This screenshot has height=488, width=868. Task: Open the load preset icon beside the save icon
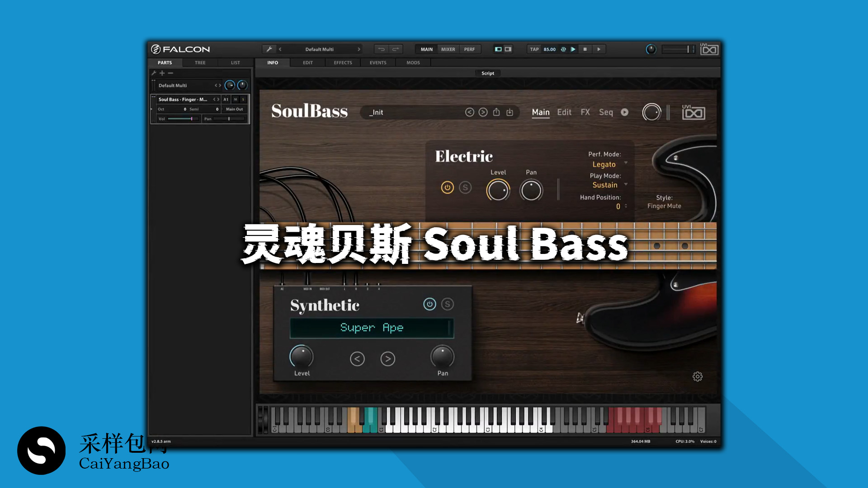pyautogui.click(x=509, y=112)
